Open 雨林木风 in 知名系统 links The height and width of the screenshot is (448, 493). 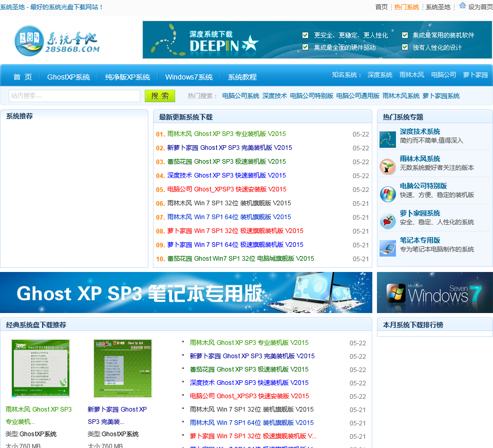pyautogui.click(x=411, y=75)
